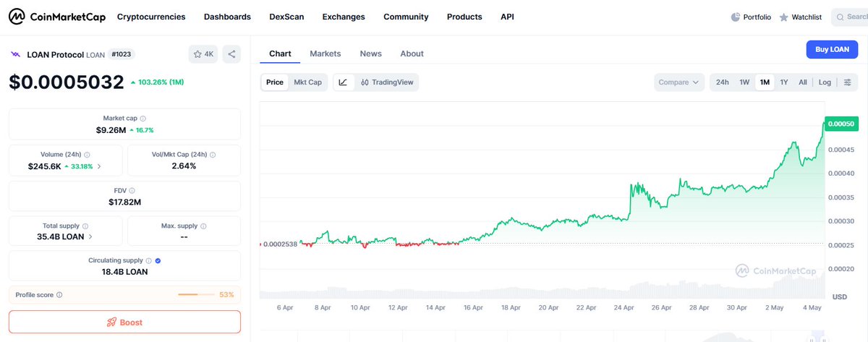The height and width of the screenshot is (342, 868).
Task: Switch to the About tab
Action: 412,54
